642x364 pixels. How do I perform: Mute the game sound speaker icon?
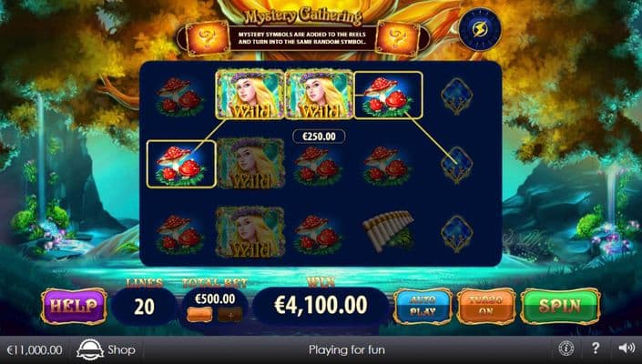point(627,349)
